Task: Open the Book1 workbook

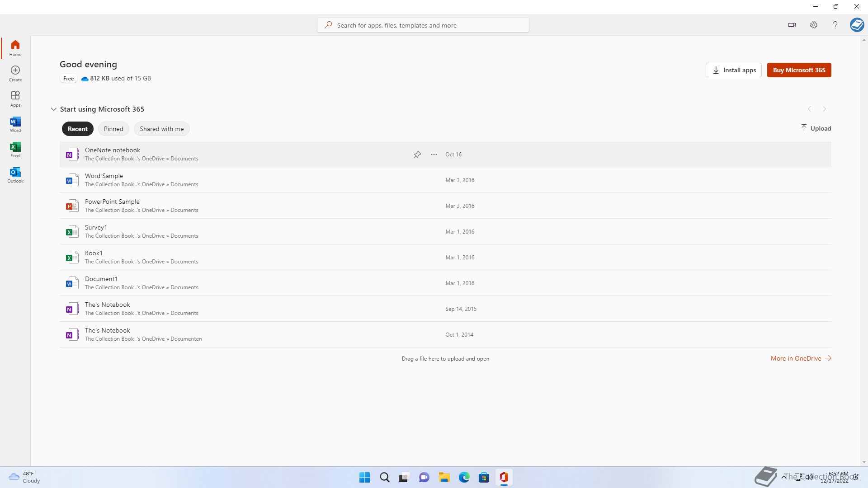Action: (445, 257)
